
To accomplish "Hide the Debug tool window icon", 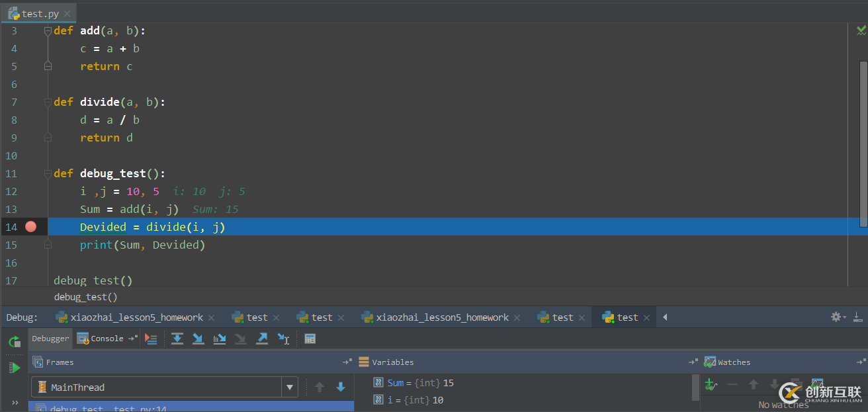I will point(857,317).
